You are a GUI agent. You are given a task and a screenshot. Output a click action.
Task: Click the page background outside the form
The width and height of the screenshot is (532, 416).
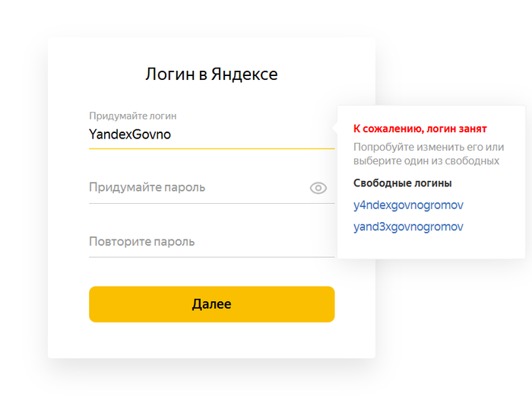(x=456, y=342)
